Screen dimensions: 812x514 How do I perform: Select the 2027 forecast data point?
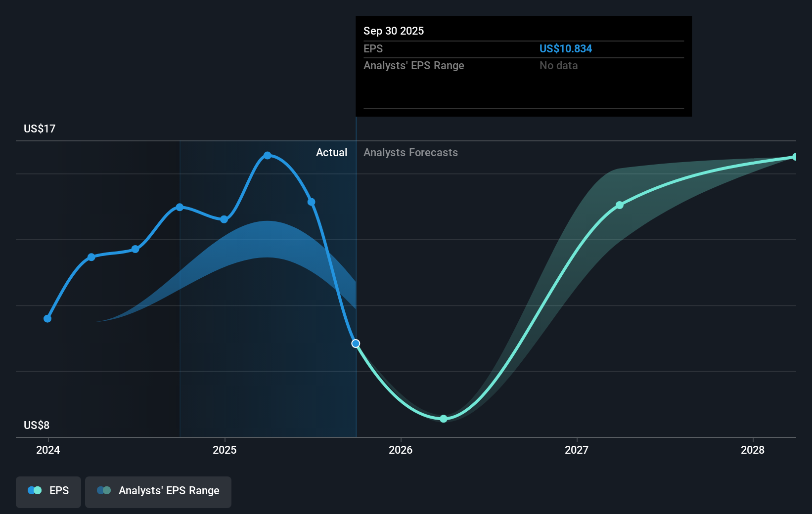click(620, 205)
